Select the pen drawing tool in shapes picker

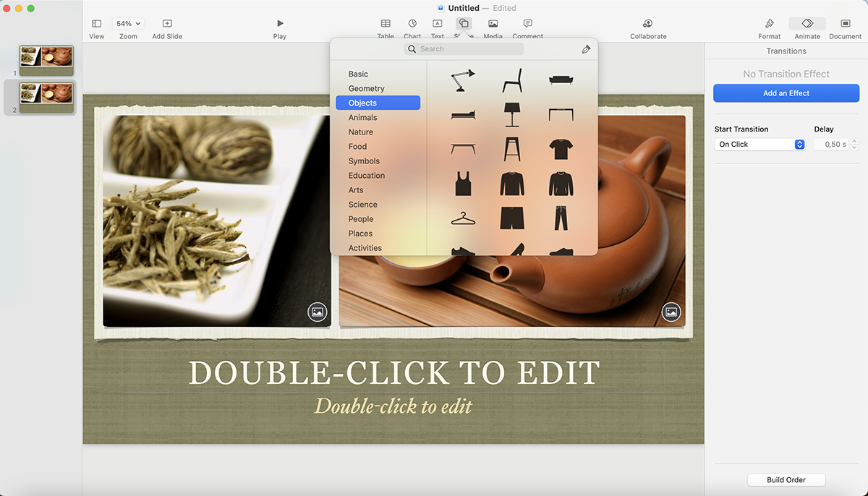[x=586, y=49]
